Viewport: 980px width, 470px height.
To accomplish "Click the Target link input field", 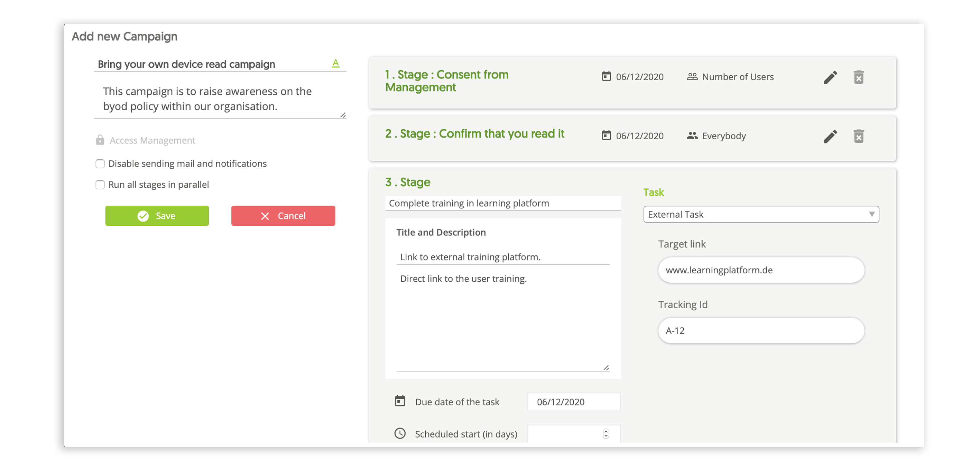I will click(761, 270).
